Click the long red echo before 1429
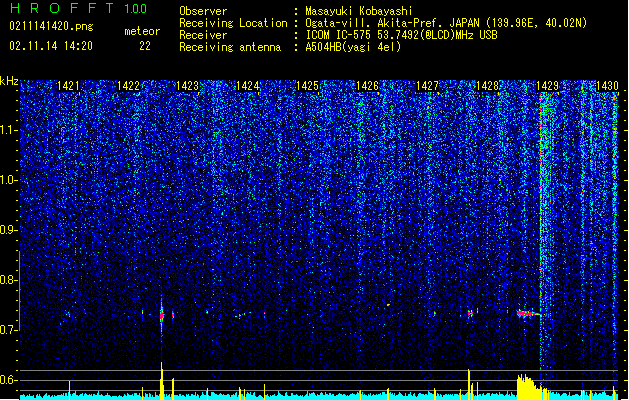The height and width of the screenshot is (400, 629). (527, 313)
